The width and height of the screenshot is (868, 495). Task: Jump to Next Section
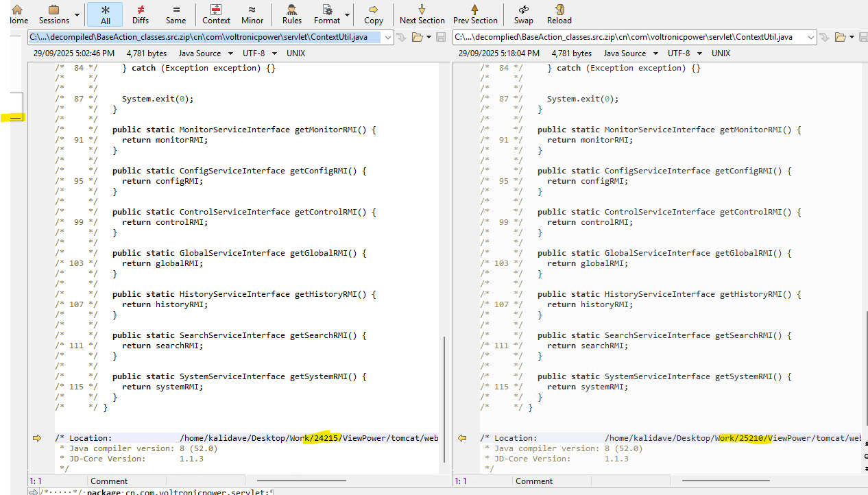point(422,14)
